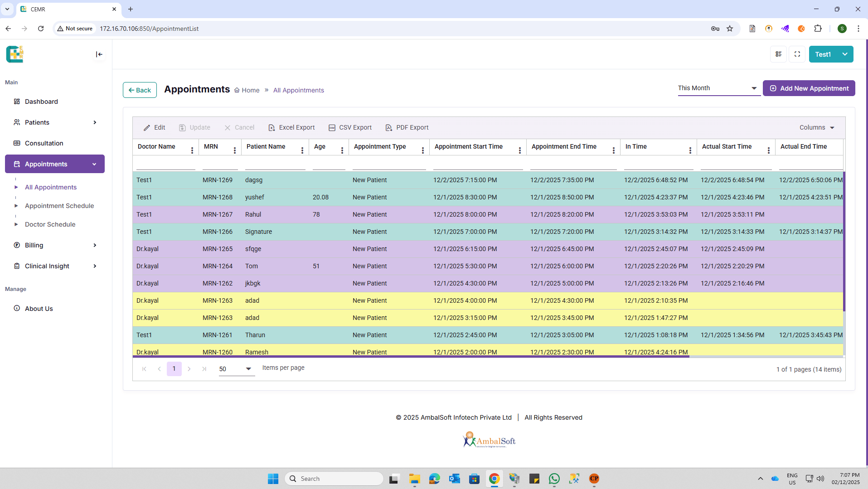Click the CEMR logo in sidebar
The width and height of the screenshot is (868, 489).
pyautogui.click(x=15, y=54)
